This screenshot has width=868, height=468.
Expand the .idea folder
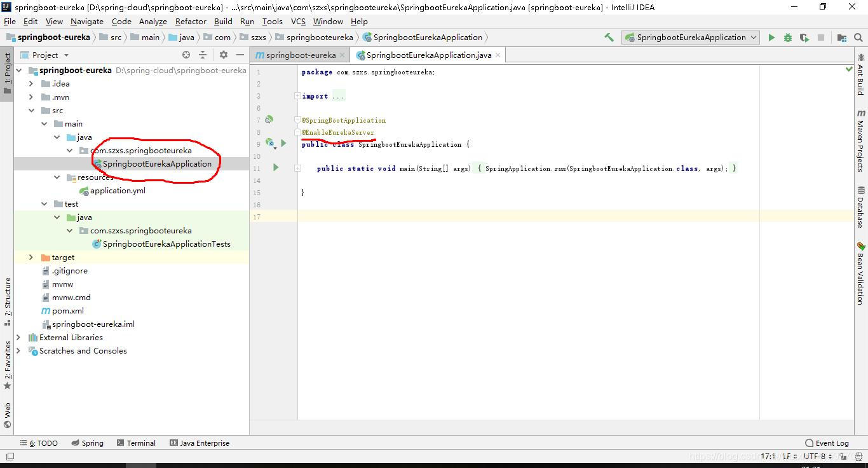click(x=31, y=84)
